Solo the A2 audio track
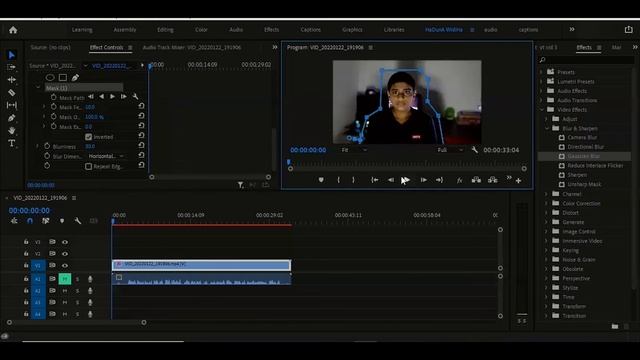Image resolution: width=640 pixels, height=360 pixels. click(77, 291)
